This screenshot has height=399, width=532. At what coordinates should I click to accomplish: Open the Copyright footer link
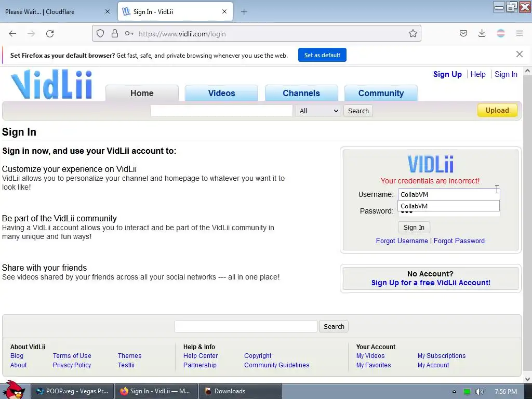(x=258, y=355)
